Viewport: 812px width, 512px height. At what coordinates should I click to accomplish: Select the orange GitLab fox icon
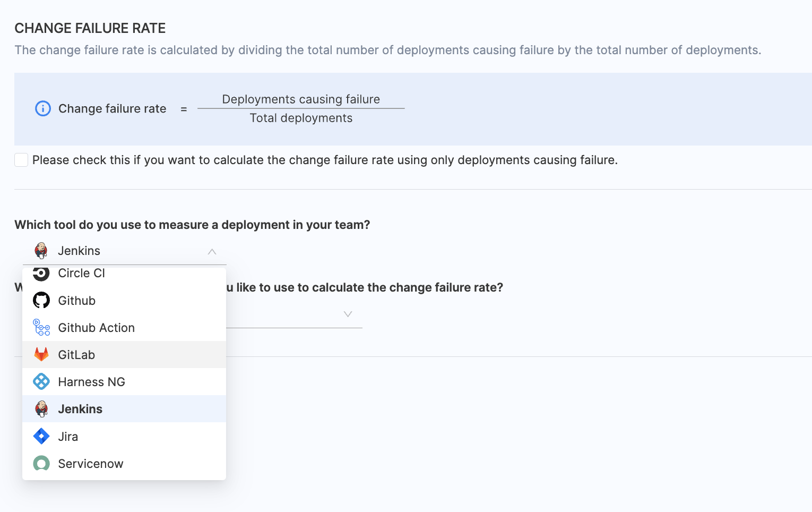[41, 355]
